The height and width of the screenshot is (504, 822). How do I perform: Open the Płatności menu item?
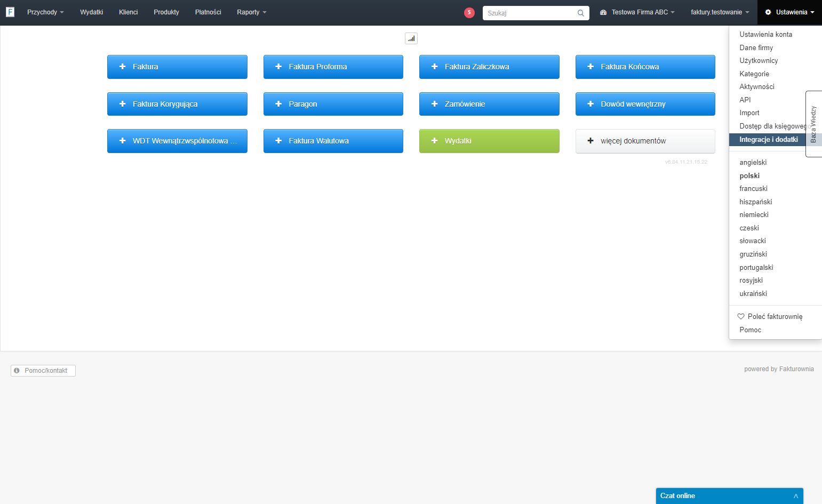tap(208, 12)
